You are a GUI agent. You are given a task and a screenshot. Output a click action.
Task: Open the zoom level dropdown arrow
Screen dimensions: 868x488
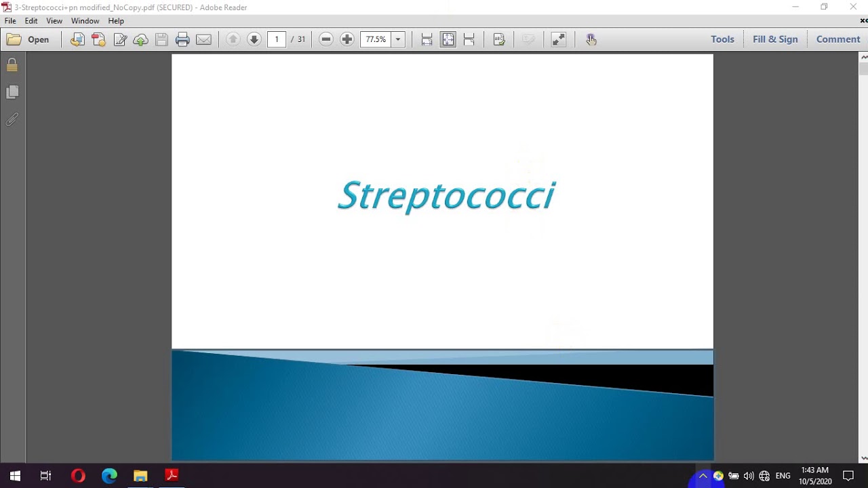(x=398, y=39)
